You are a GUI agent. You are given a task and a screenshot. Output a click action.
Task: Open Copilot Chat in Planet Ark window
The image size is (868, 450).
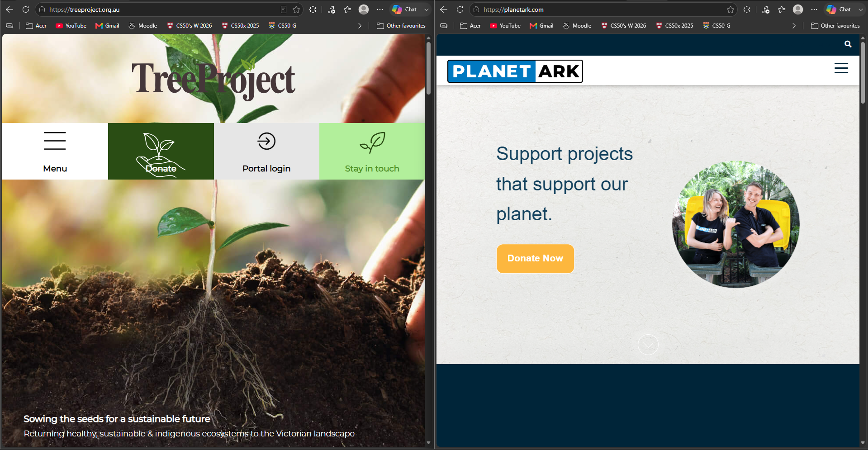click(839, 9)
